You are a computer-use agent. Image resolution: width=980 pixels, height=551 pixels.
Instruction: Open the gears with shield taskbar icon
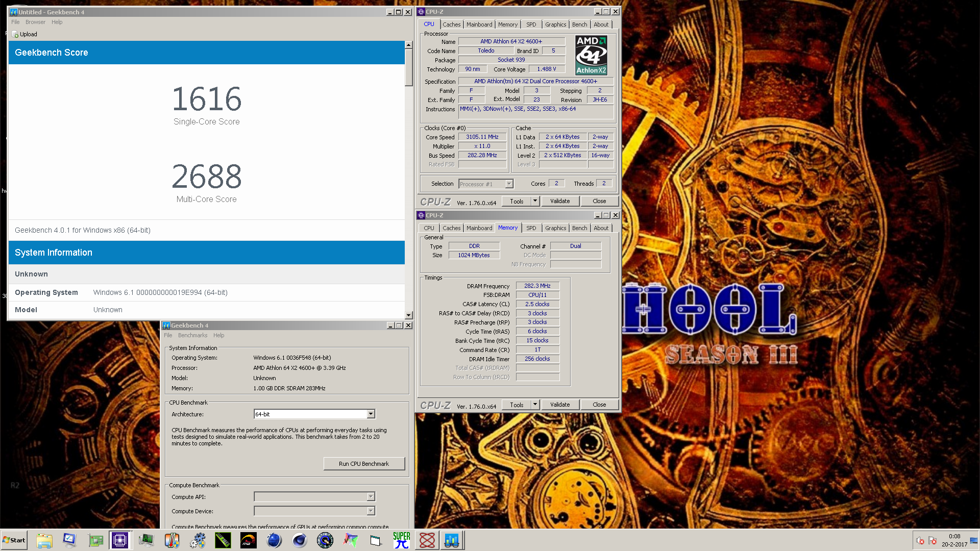point(198,540)
